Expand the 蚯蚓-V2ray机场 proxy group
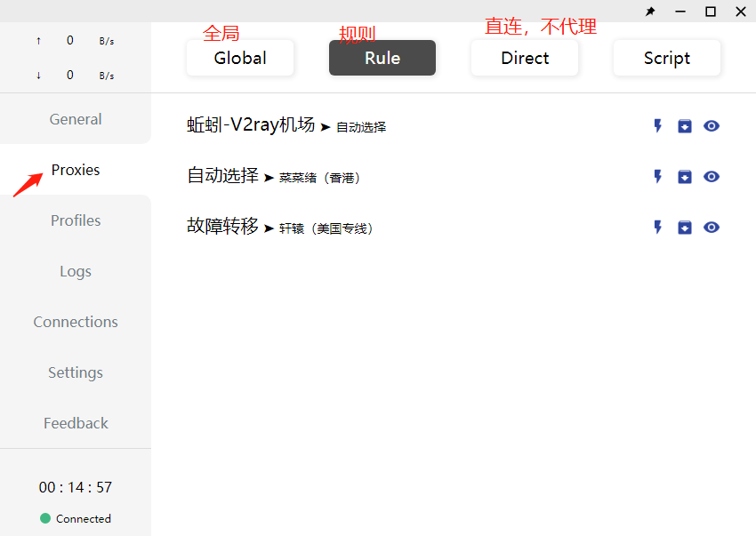756x536 pixels. 287,125
